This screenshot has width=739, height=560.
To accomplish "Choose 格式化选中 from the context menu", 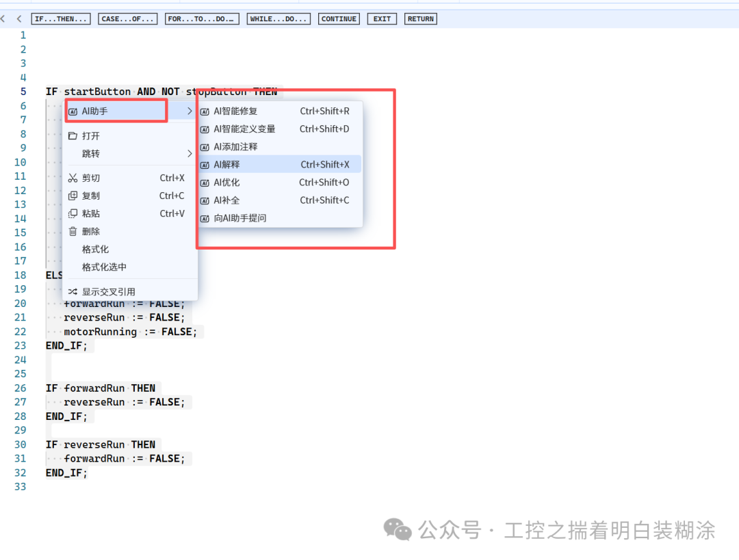I will [130, 267].
